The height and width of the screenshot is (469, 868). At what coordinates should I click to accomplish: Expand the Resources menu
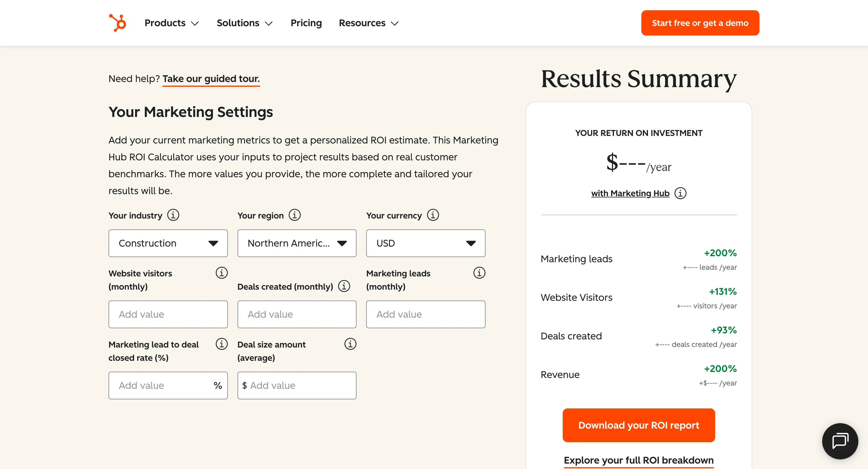[x=369, y=23]
